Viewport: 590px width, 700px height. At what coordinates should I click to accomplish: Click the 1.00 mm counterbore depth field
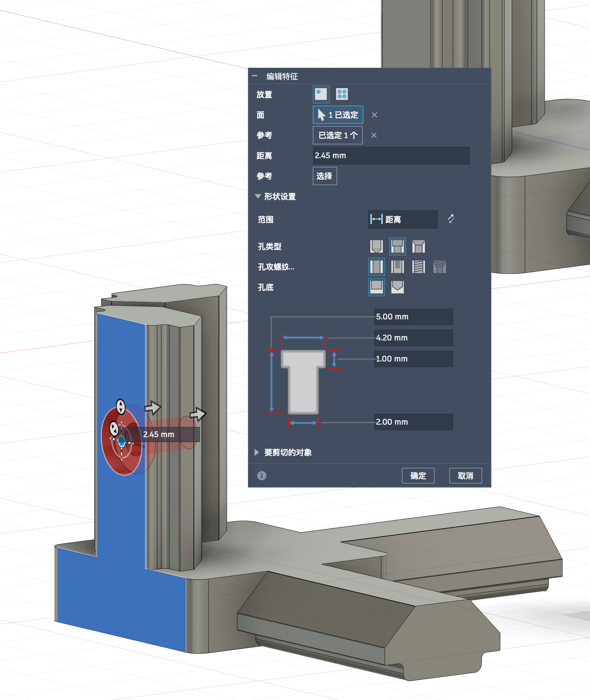[x=413, y=359]
